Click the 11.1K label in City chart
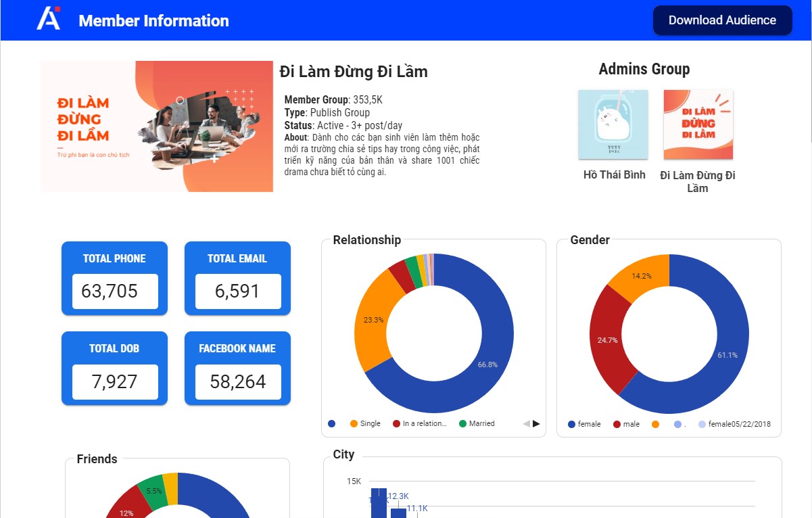812x518 pixels. [417, 509]
